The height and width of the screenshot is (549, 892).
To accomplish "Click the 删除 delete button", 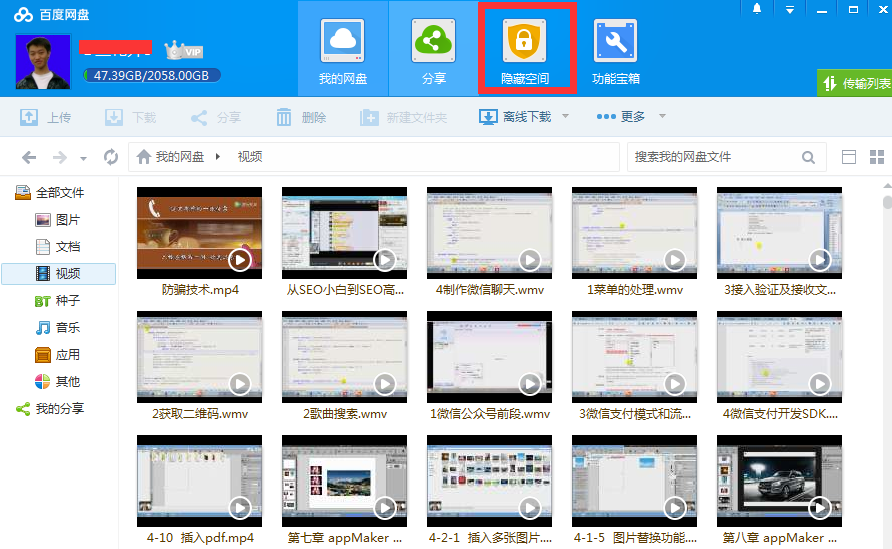I will [301, 117].
